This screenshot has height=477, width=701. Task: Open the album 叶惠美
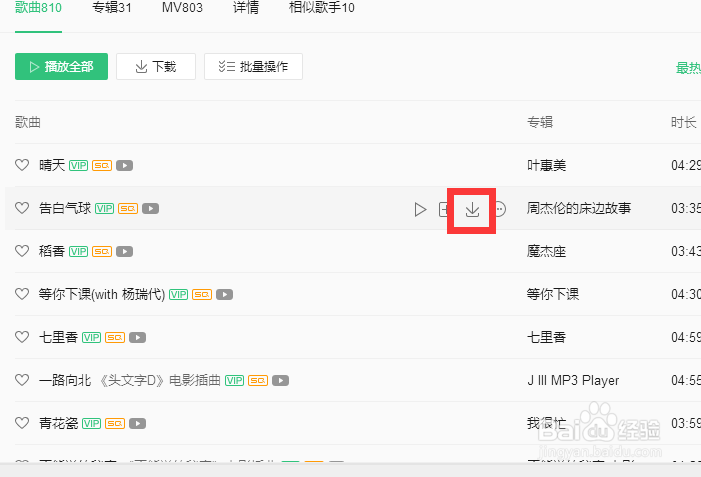546,165
